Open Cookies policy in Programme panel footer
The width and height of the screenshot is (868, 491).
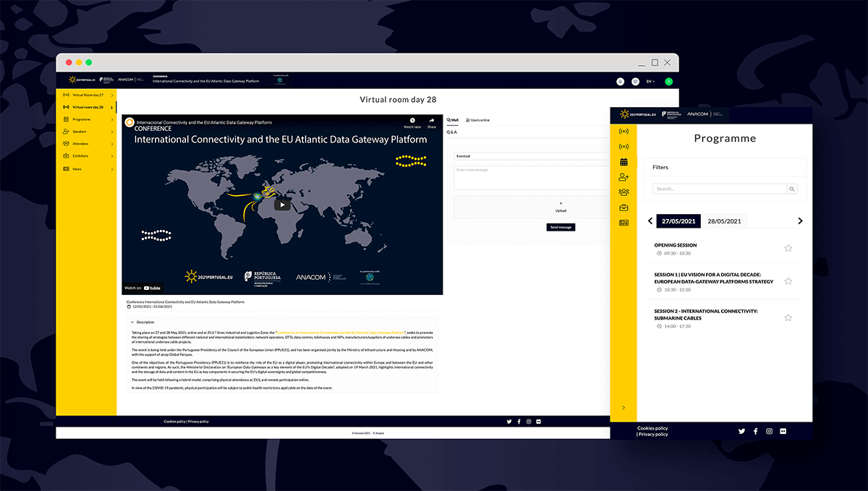(652, 428)
